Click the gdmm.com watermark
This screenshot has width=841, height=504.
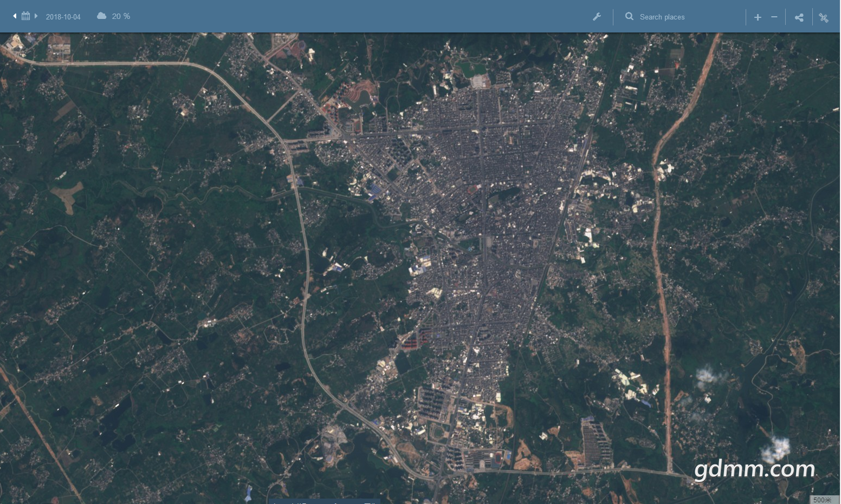tap(754, 469)
